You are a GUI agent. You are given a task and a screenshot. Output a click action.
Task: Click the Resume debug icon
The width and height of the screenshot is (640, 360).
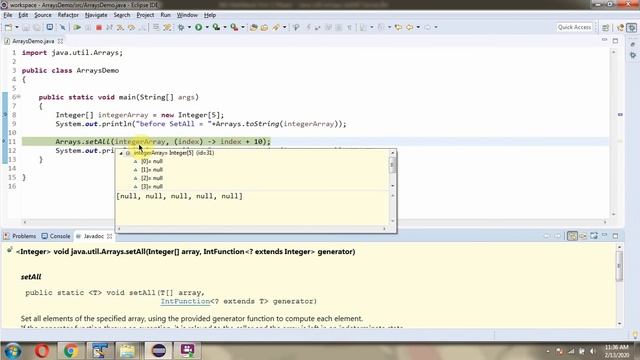click(77, 27)
